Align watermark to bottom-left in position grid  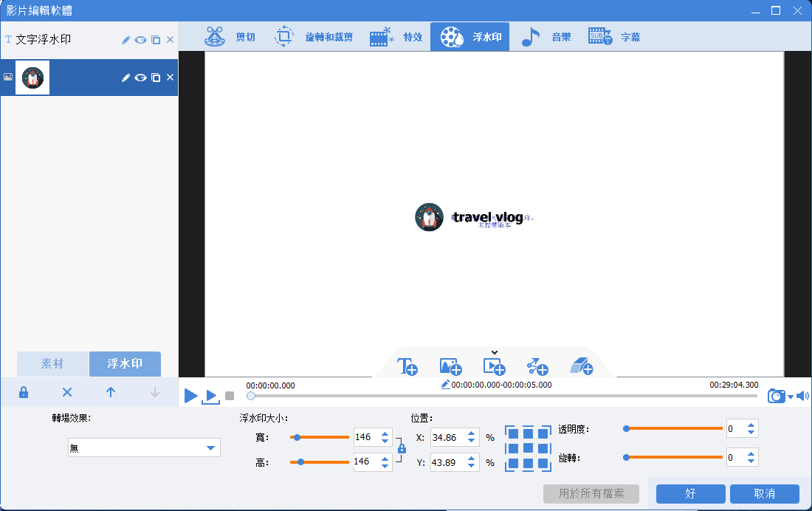(512, 464)
